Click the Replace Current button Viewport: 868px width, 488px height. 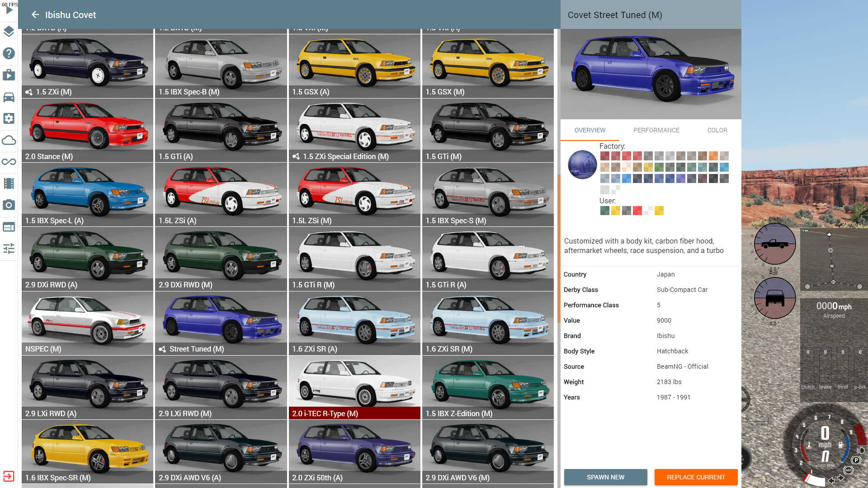click(x=696, y=477)
